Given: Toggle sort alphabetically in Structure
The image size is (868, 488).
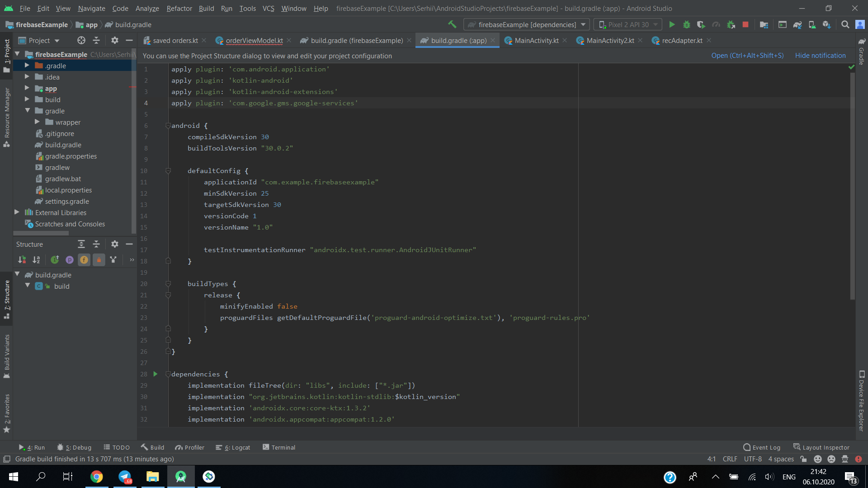Looking at the screenshot, I should point(37,259).
